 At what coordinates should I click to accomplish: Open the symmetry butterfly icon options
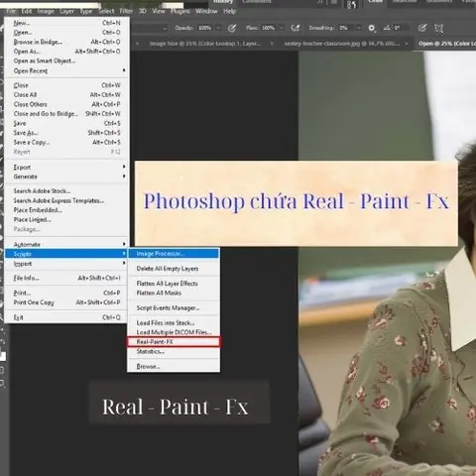(439, 28)
